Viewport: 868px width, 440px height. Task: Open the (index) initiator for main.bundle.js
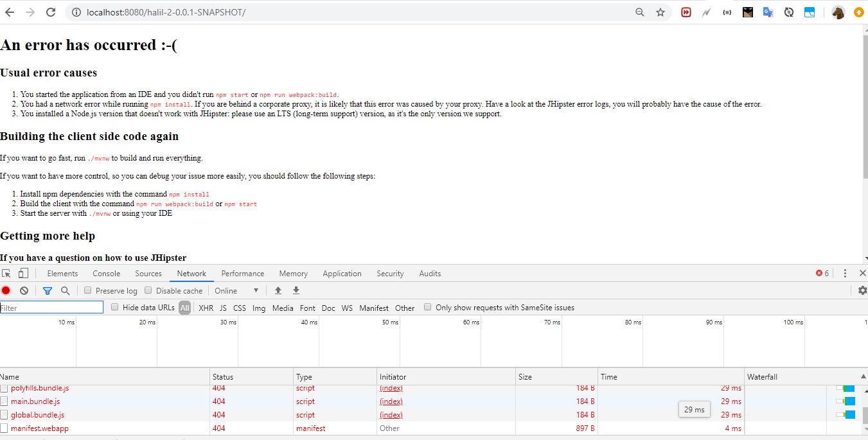pyautogui.click(x=391, y=401)
